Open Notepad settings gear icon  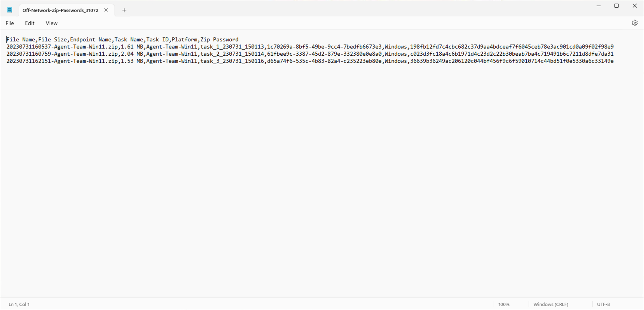point(634,23)
